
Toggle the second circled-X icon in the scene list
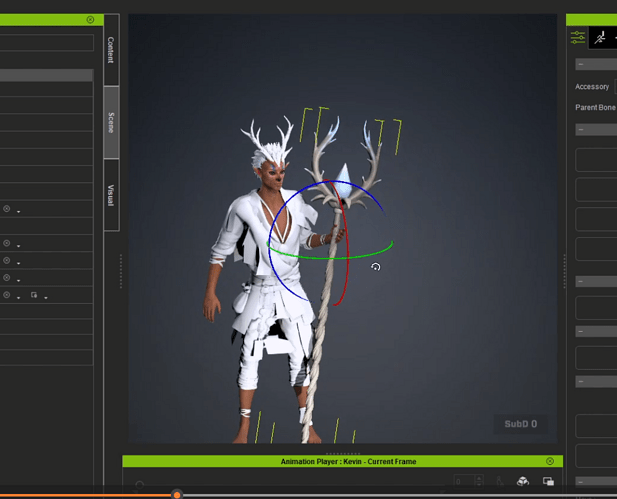click(7, 243)
